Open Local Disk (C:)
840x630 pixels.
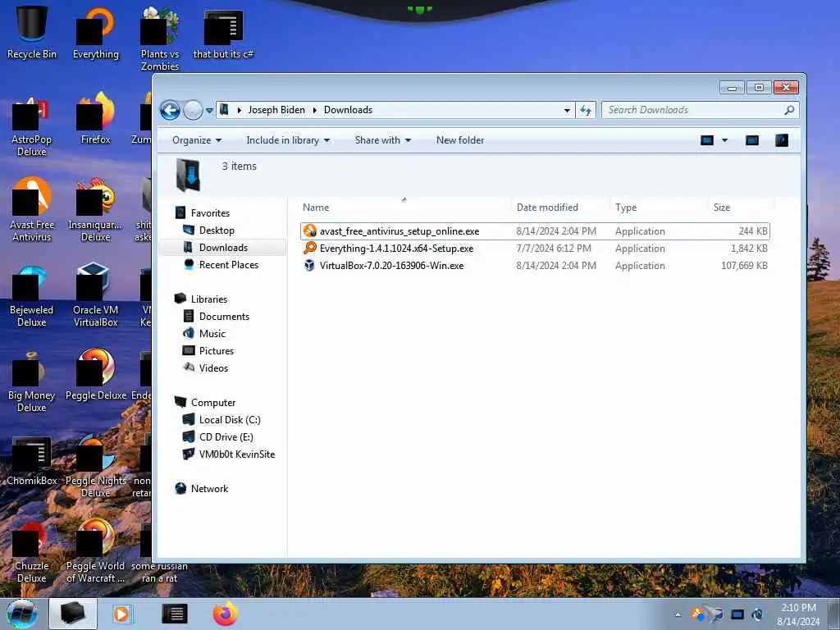(230, 420)
